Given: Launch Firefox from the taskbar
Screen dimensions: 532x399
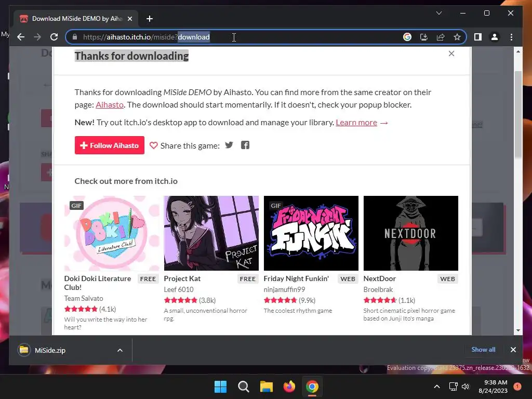Looking at the screenshot, I should pyautogui.click(x=289, y=387).
